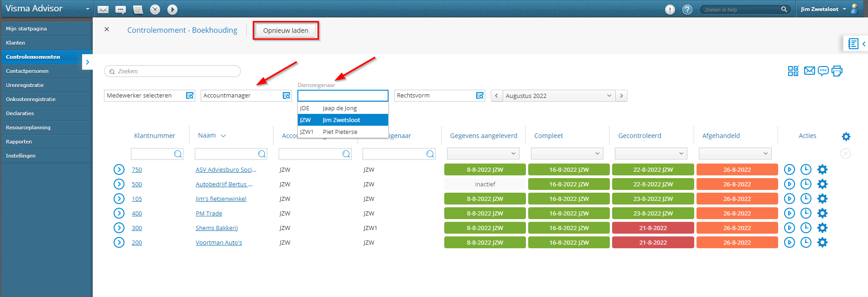
Task: Click the Opnieuw laden button
Action: (286, 31)
